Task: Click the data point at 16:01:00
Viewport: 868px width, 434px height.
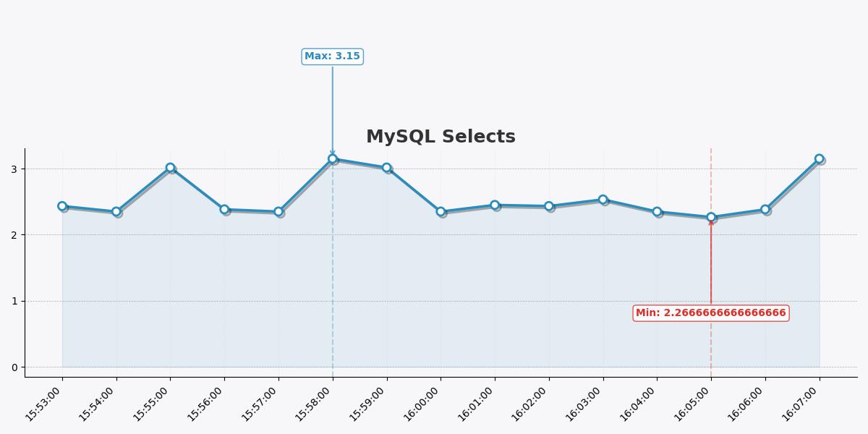Action: click(495, 205)
